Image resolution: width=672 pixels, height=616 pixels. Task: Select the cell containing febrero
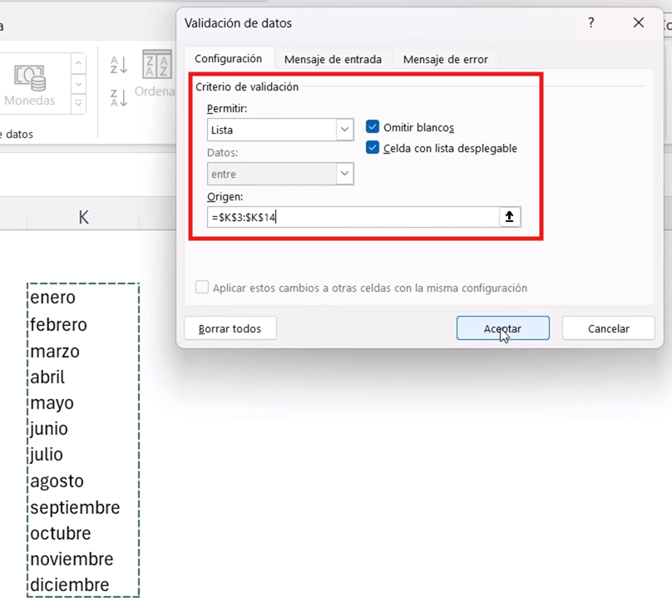pyautogui.click(x=83, y=324)
